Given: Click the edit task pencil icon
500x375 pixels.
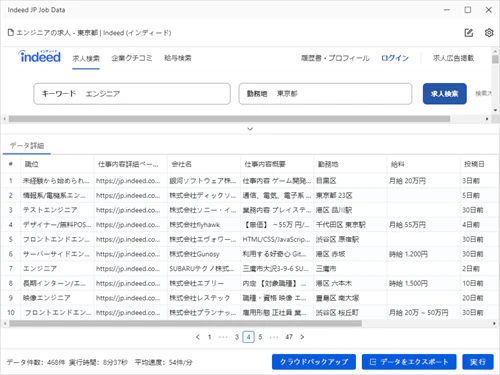Looking at the screenshot, I should point(469,33).
